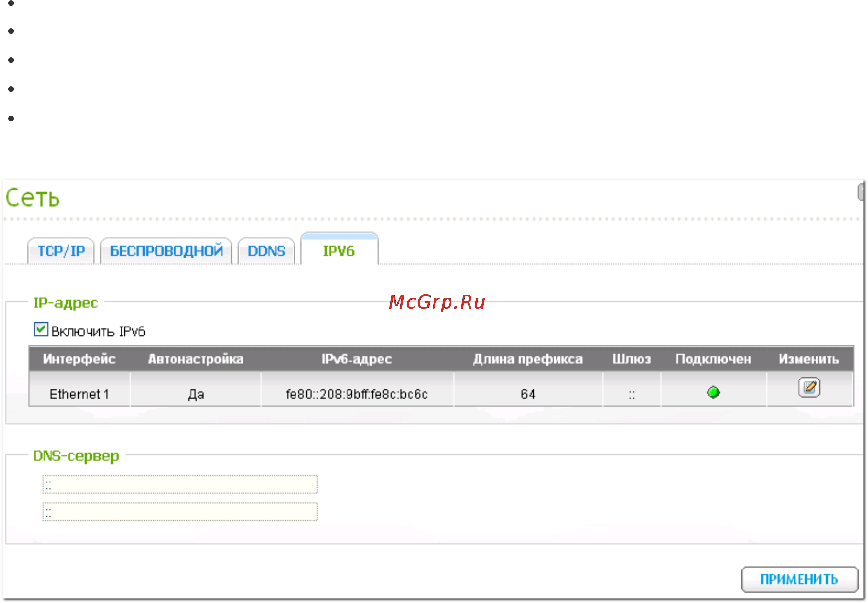The width and height of the screenshot is (868, 603).
Task: Click the Подключен column header
Action: coord(713,359)
